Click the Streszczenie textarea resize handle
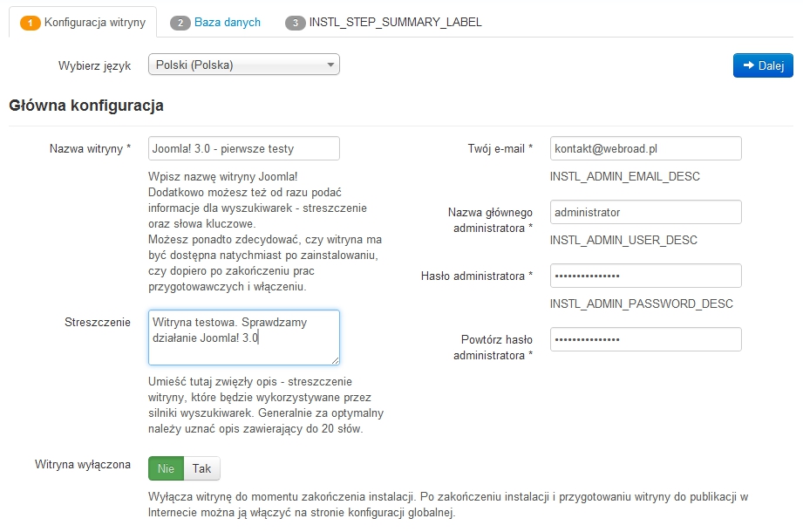Viewport: 803px width, 532px height. [x=335, y=359]
